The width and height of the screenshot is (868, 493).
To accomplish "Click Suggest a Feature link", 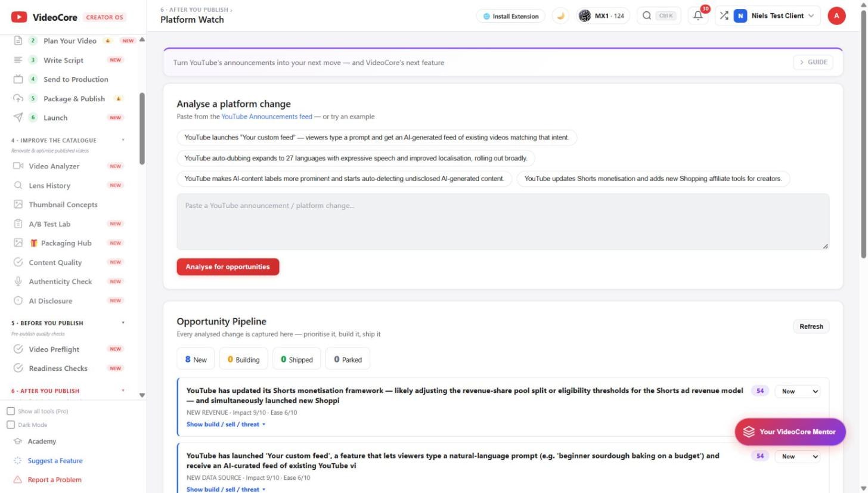I will pos(55,461).
